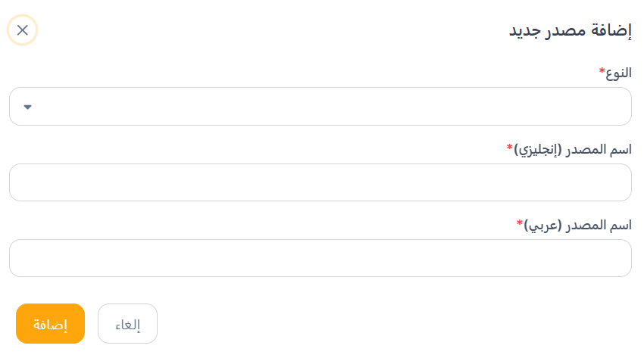The width and height of the screenshot is (644, 358).
Task: Click the X icon at dialog corner
Action: pyautogui.click(x=22, y=30)
